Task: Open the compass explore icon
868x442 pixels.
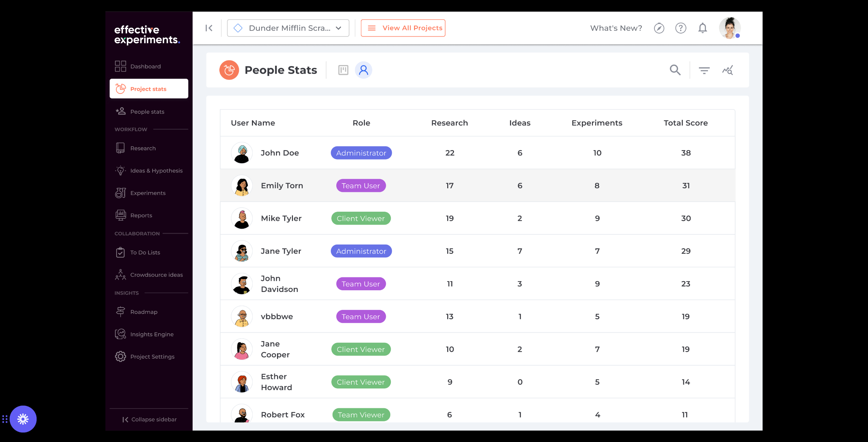Action: point(659,28)
